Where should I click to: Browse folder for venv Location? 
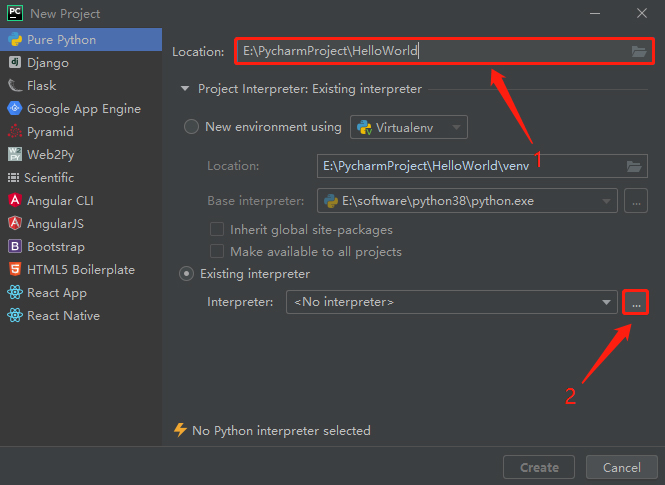634,166
